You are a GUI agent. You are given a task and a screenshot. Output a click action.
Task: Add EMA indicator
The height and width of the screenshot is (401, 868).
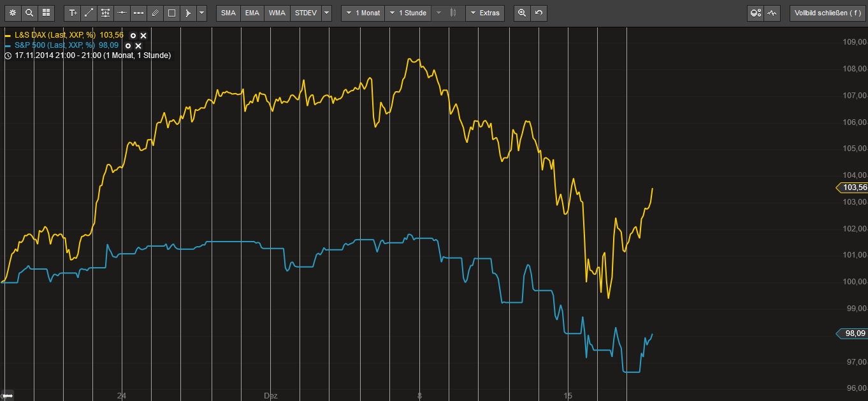(252, 13)
